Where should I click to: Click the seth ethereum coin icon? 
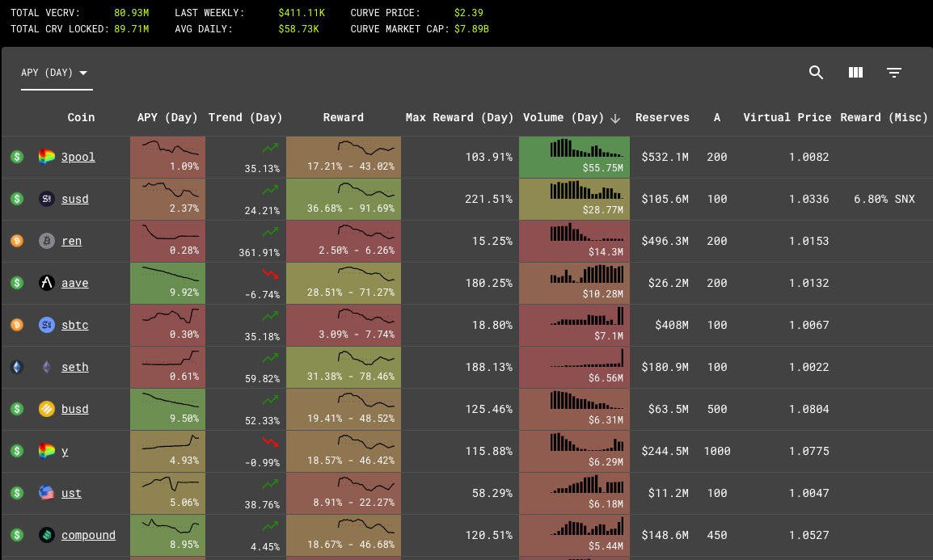click(x=46, y=368)
